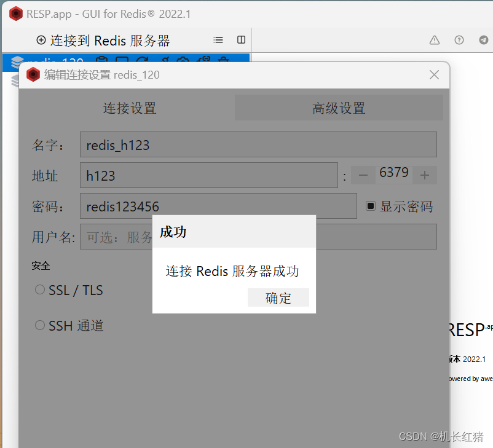The height and width of the screenshot is (448, 493).
Task: Click the password field redis123456
Action: coord(218,206)
